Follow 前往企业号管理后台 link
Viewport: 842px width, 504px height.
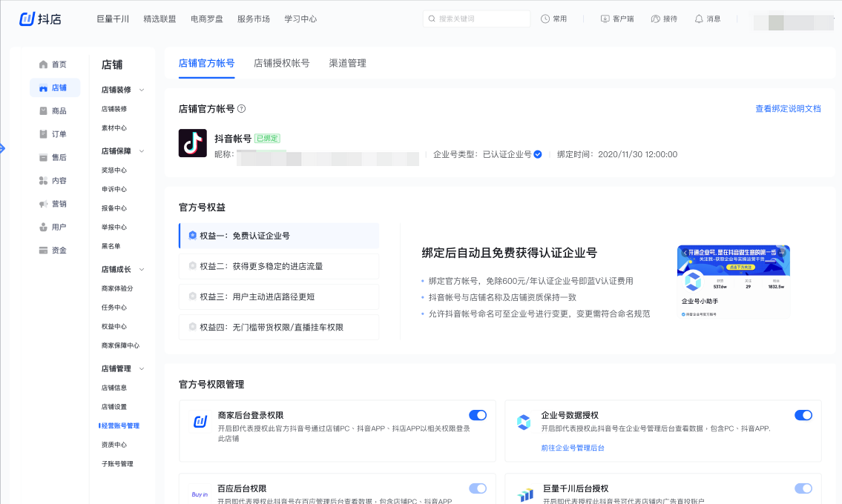(x=573, y=448)
